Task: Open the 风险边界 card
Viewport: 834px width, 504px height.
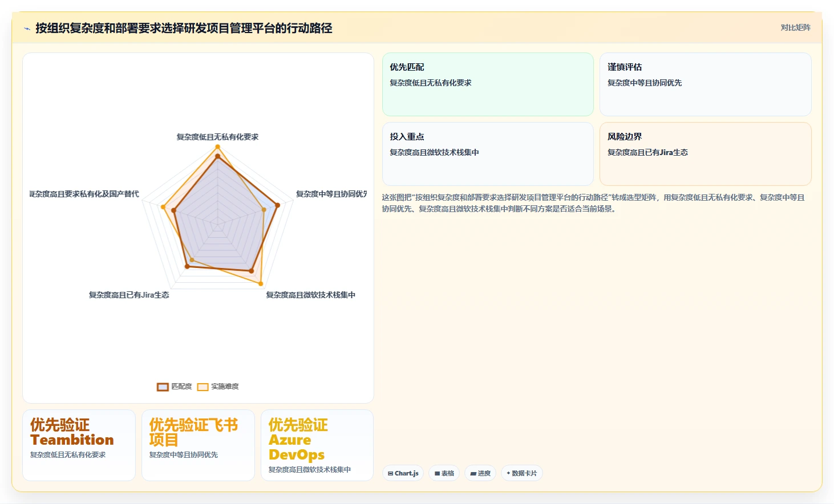Action: click(x=705, y=154)
